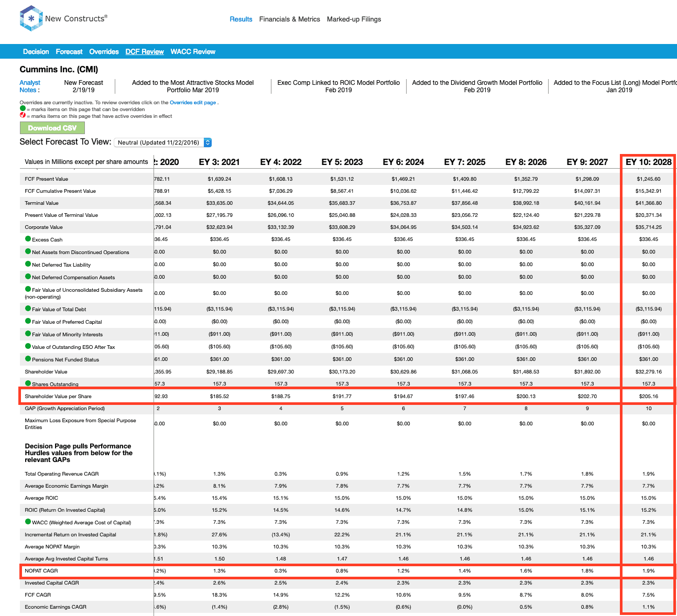Viewport: 677px width, 616px height.
Task: Select Incremental Return (13.4%) cell
Action: point(281,535)
